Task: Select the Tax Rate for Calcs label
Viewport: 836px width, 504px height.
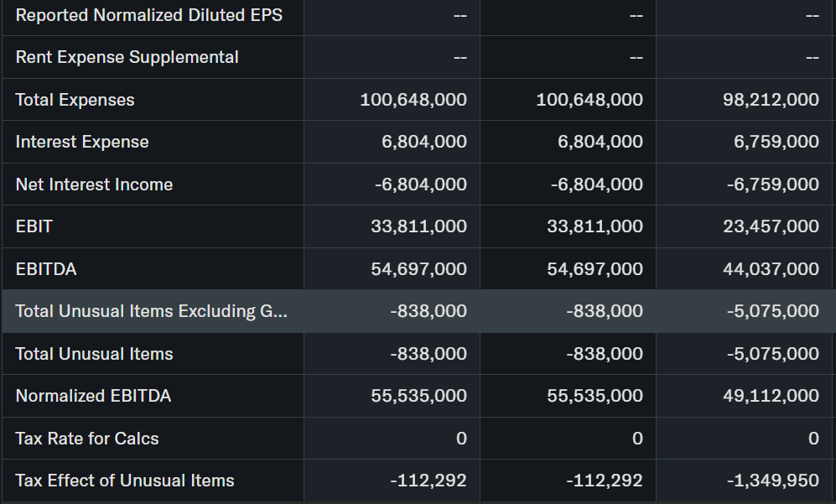Action: tap(87, 439)
